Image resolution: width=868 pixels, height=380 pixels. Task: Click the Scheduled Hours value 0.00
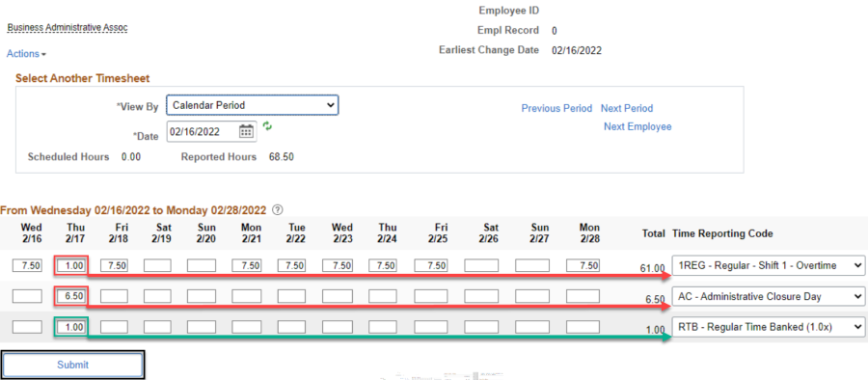[131, 157]
